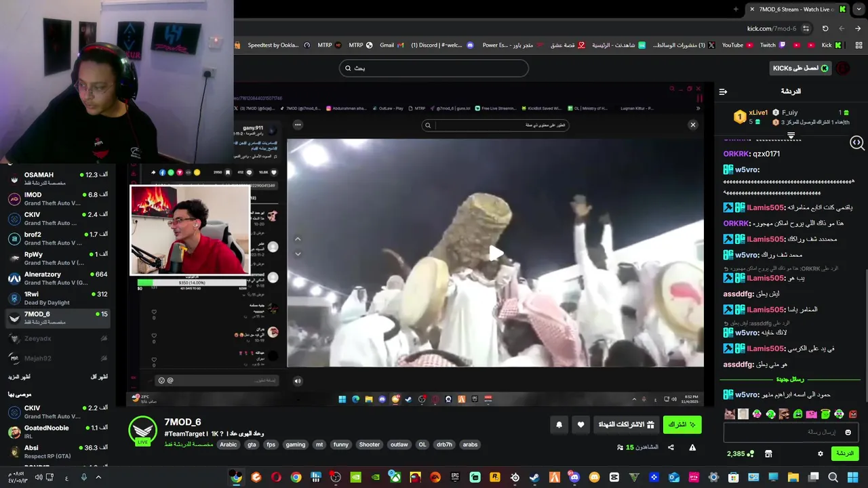
Task: Click the chat message input box
Action: (x=791, y=432)
